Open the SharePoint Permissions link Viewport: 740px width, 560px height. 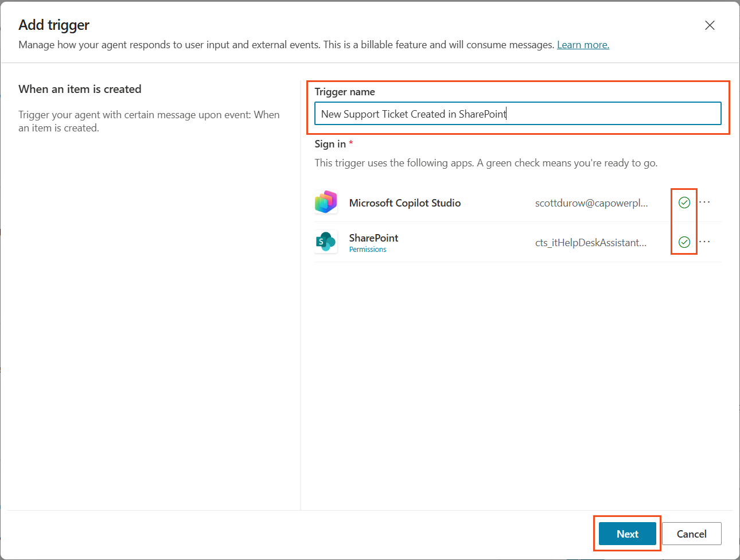(x=368, y=249)
